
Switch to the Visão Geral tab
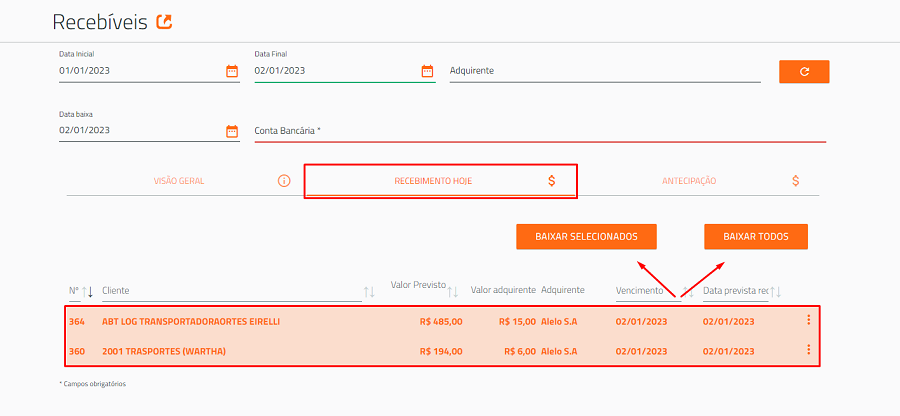coord(179,181)
